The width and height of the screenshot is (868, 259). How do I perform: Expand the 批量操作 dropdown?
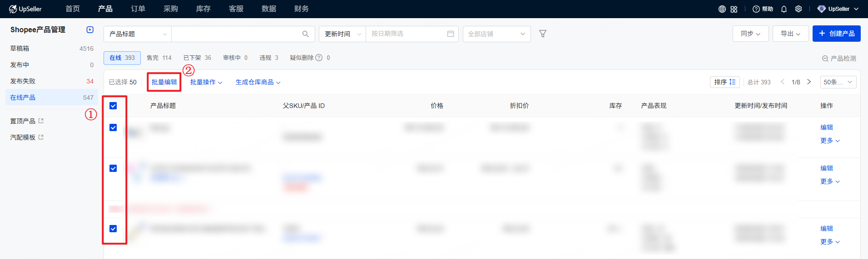tap(206, 82)
